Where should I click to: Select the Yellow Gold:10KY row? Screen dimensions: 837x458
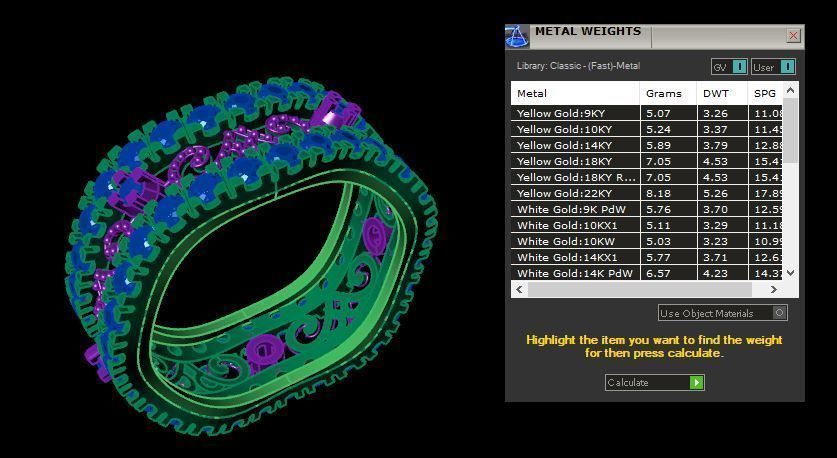(647, 129)
